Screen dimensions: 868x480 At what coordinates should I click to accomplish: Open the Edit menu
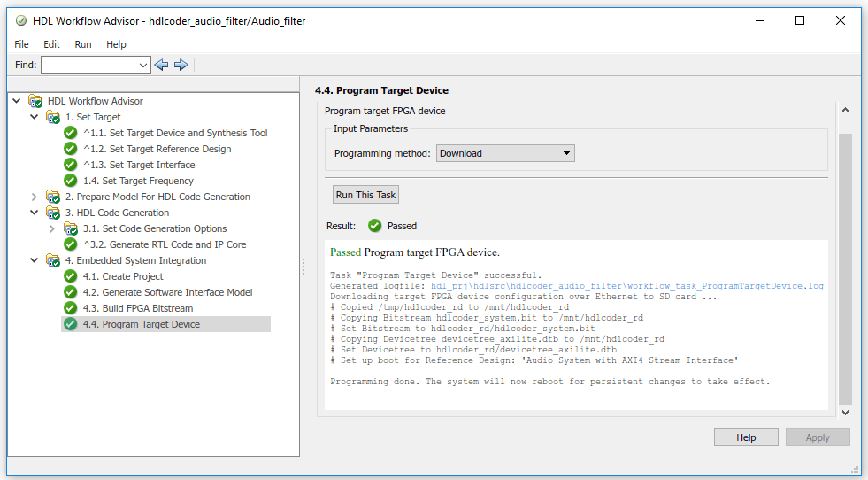[x=51, y=44]
